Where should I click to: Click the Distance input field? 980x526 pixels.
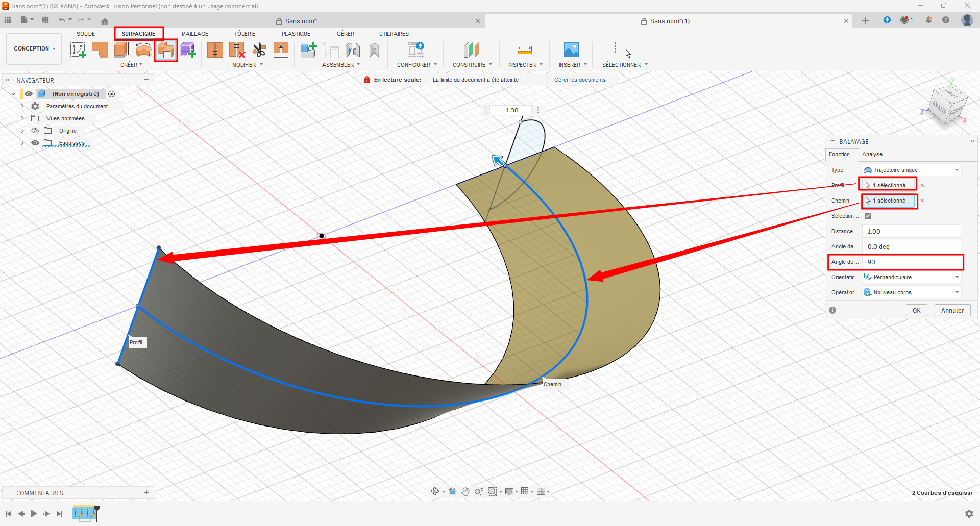(911, 231)
